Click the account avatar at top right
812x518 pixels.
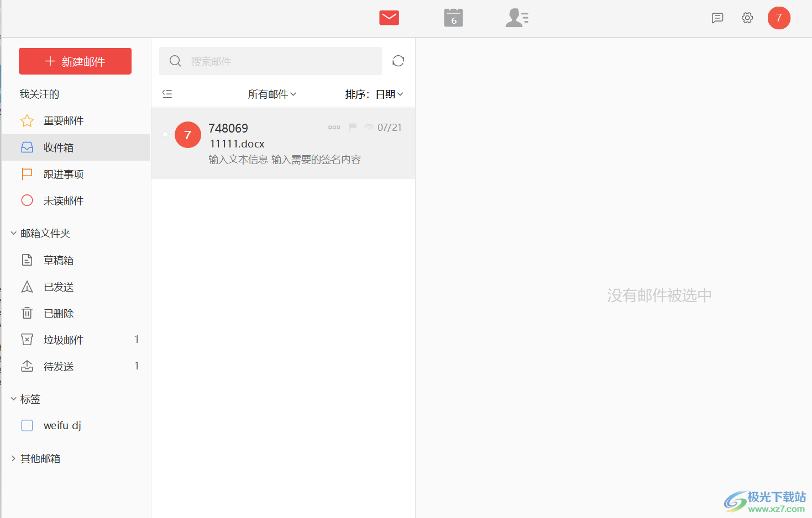779,18
